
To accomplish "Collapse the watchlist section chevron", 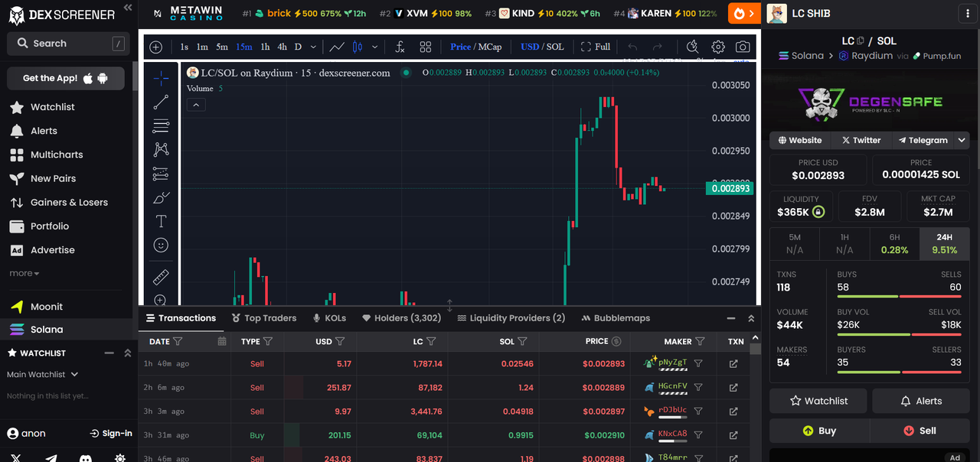I will tap(127, 353).
